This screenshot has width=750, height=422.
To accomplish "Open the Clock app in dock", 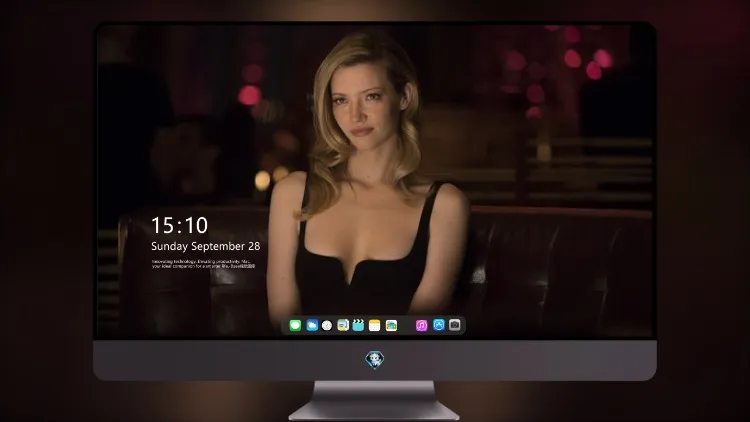I will [327, 325].
